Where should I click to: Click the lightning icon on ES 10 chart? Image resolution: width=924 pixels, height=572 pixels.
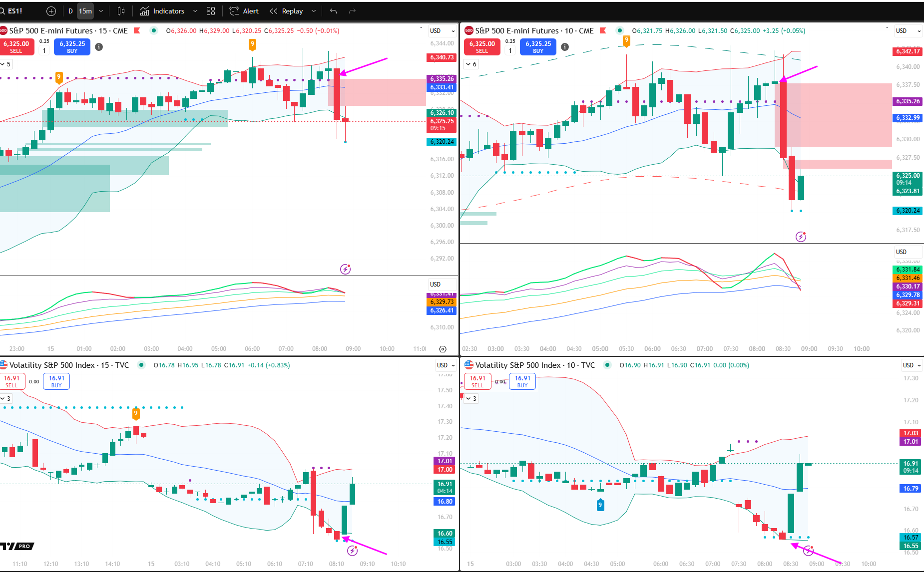click(801, 237)
